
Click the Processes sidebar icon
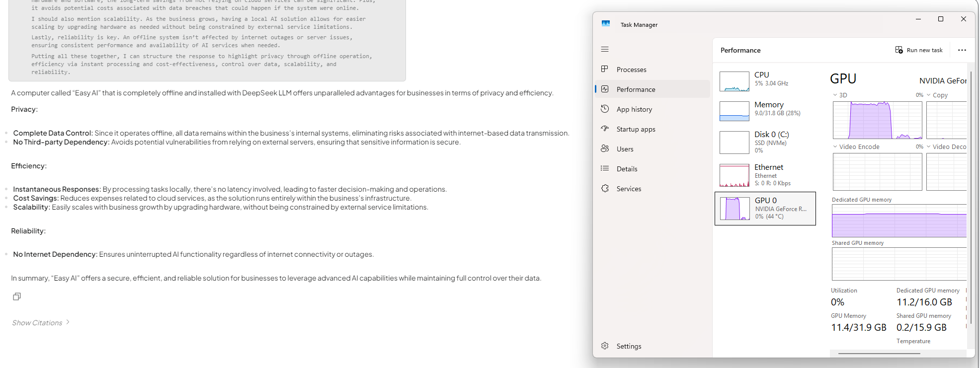click(605, 69)
